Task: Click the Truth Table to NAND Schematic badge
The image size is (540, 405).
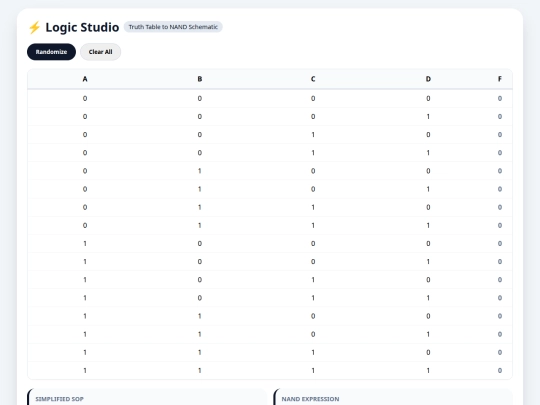Action: coord(173,27)
